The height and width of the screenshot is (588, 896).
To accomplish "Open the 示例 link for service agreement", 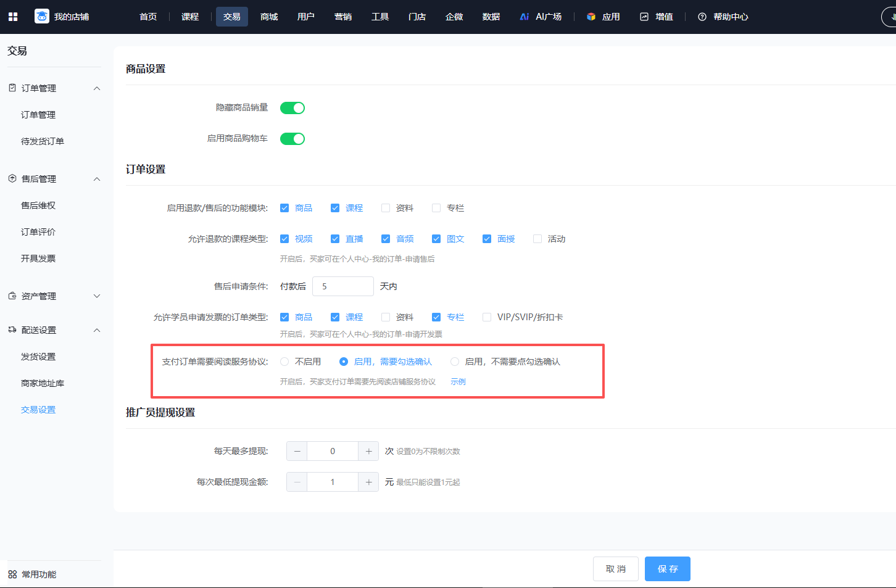I will click(458, 382).
